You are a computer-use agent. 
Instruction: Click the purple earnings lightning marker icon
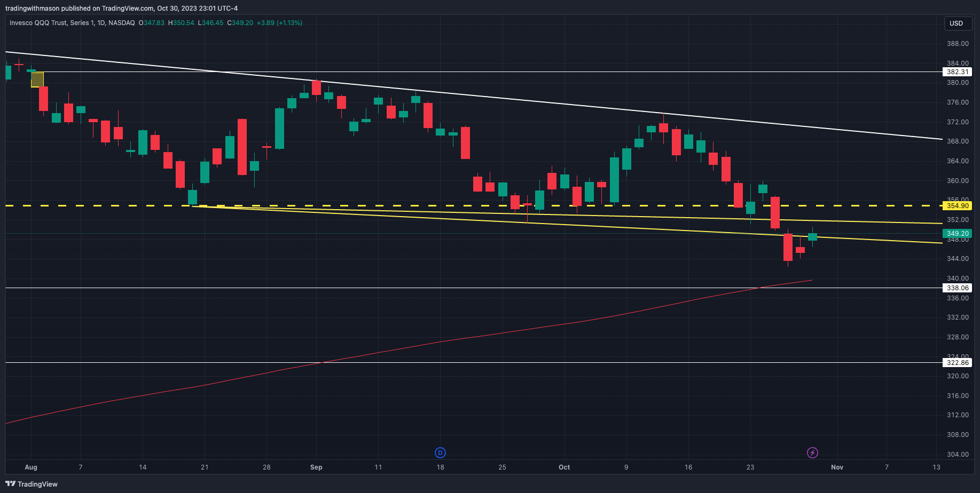point(812,453)
